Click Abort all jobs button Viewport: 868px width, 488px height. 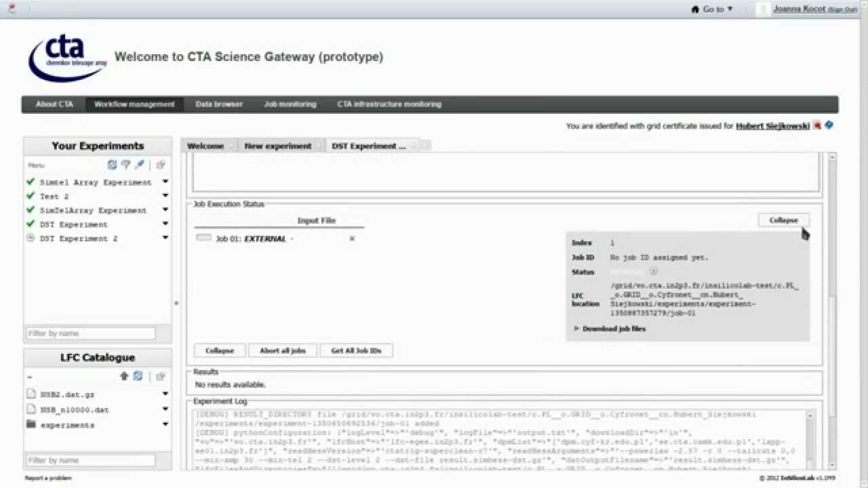tap(283, 350)
